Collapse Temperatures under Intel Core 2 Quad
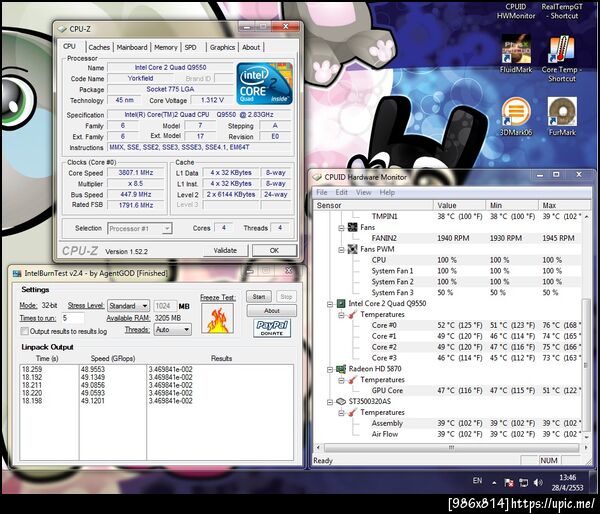This screenshot has height=514, width=600. tap(341, 315)
